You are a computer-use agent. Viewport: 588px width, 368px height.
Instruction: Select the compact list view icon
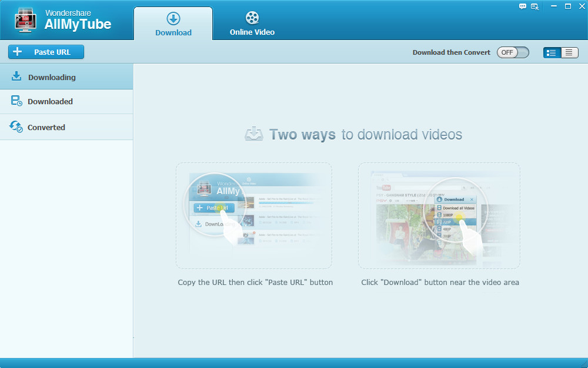[x=570, y=52]
